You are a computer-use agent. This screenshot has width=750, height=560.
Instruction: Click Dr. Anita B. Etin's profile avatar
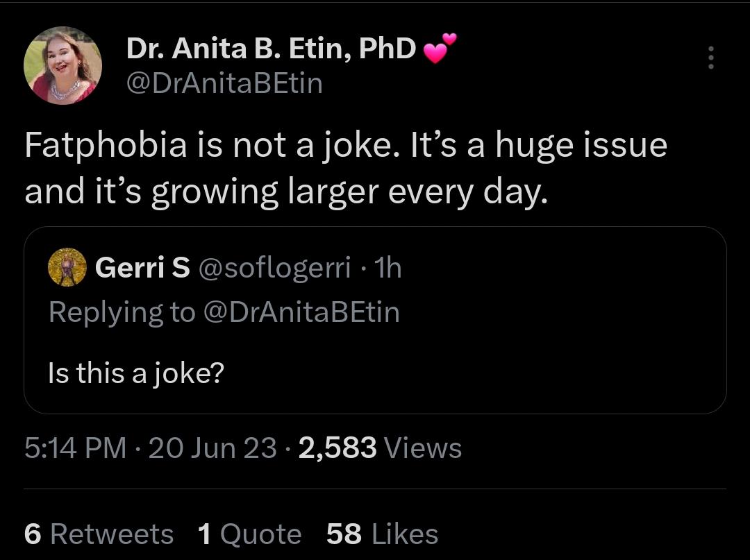click(63, 66)
